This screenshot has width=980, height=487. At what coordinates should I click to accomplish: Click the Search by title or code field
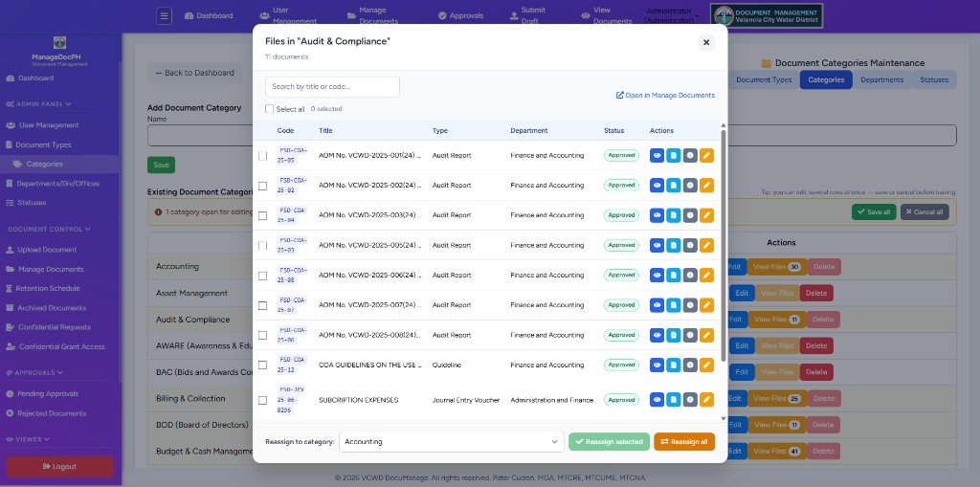tap(332, 87)
